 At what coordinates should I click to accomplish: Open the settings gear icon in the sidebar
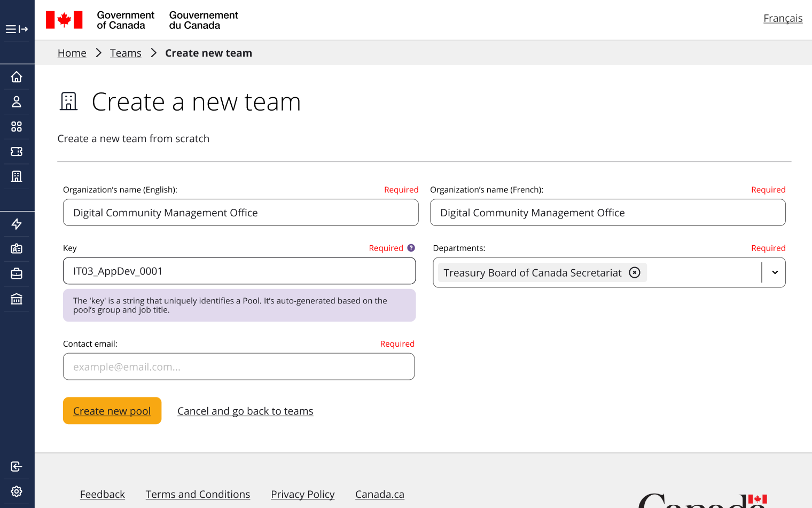point(17,491)
